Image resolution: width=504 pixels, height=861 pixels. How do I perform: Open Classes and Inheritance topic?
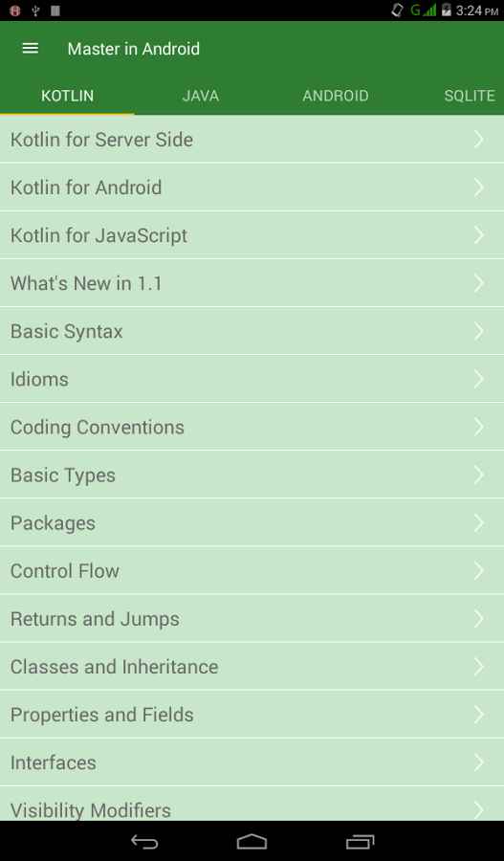(252, 667)
